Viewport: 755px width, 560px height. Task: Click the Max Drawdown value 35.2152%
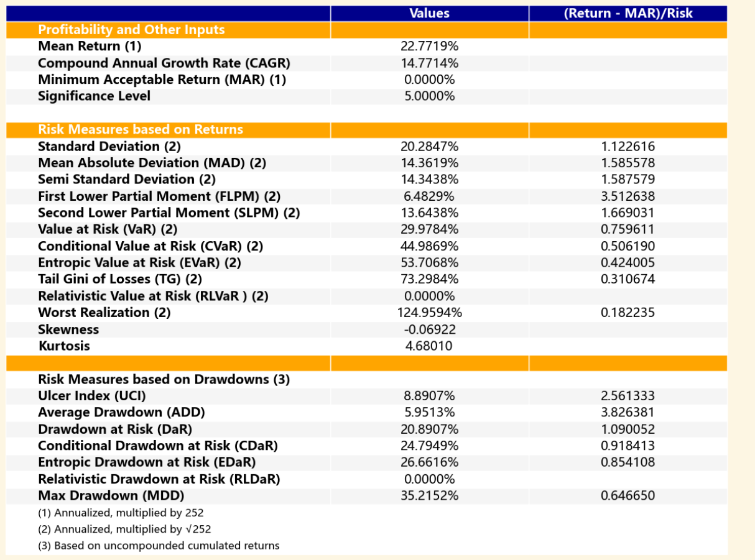click(x=429, y=495)
